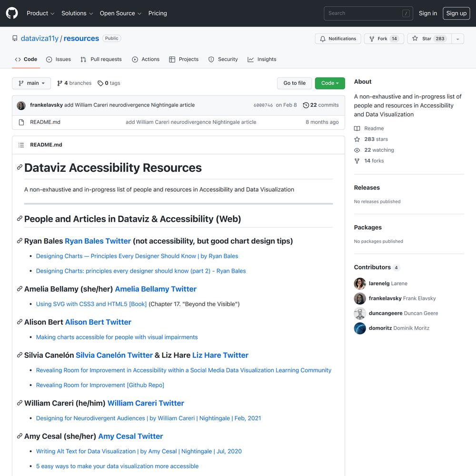This screenshot has height=476, width=476.
Task: Open commit hash 6000746
Action: (x=263, y=105)
